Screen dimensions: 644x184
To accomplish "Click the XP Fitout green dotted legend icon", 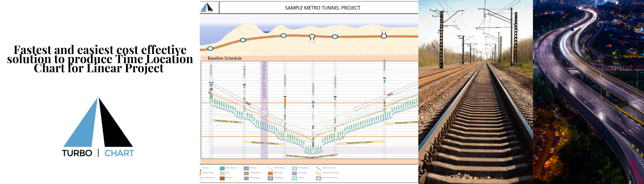I will (294, 178).
